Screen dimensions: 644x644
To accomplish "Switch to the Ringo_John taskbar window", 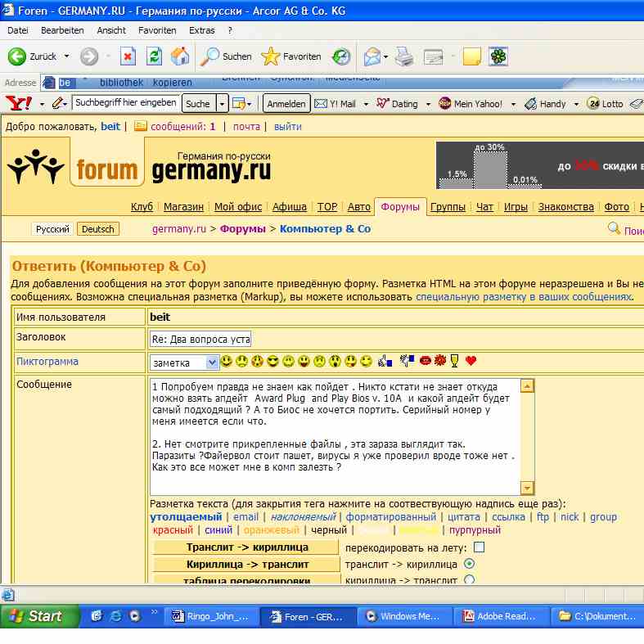I will [210, 616].
